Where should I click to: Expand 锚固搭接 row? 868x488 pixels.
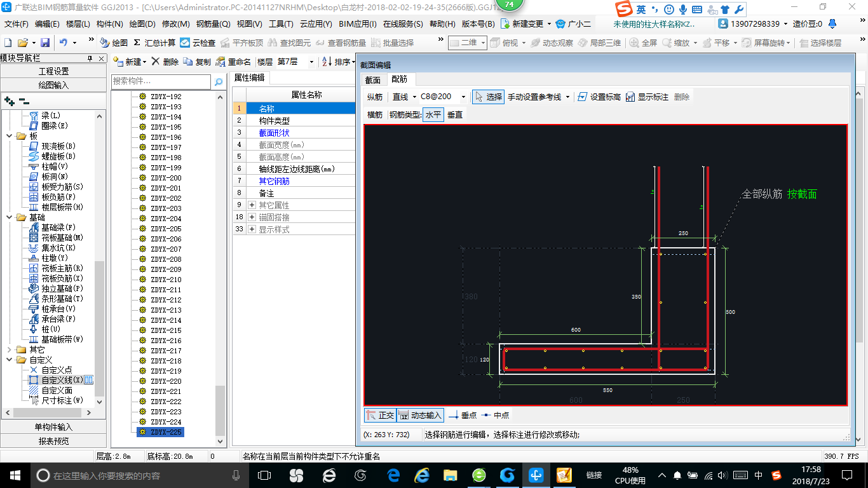click(252, 217)
